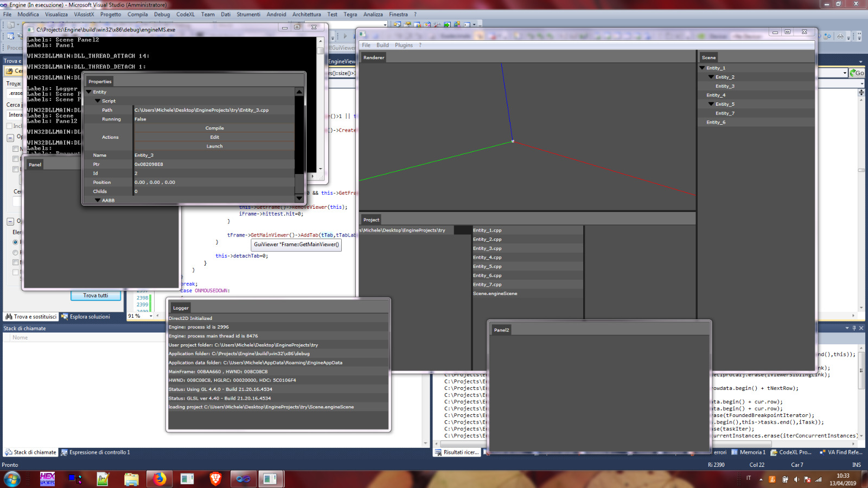Open Firefox from the taskbar
Screen dimensions: 868x488
pyautogui.click(x=159, y=479)
